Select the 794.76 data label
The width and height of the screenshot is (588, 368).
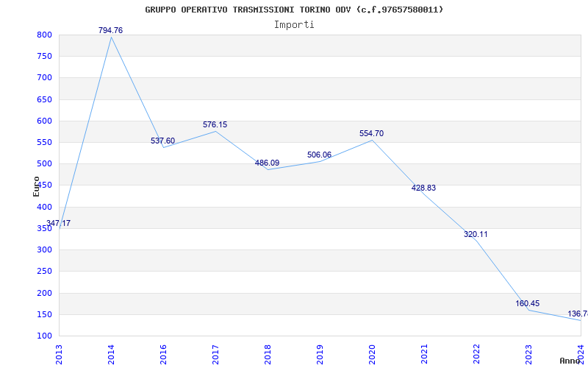point(111,30)
